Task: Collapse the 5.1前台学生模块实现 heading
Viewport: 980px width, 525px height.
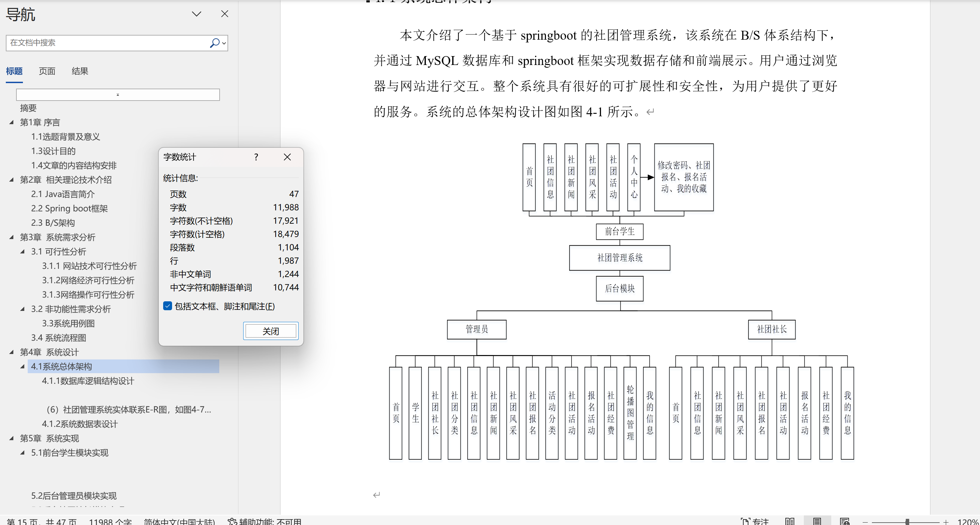Action: [x=23, y=453]
